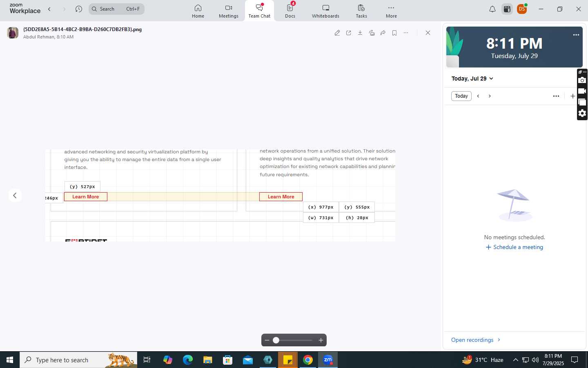This screenshot has height=368, width=588.
Task: Download the image with the download icon
Action: pyautogui.click(x=360, y=33)
